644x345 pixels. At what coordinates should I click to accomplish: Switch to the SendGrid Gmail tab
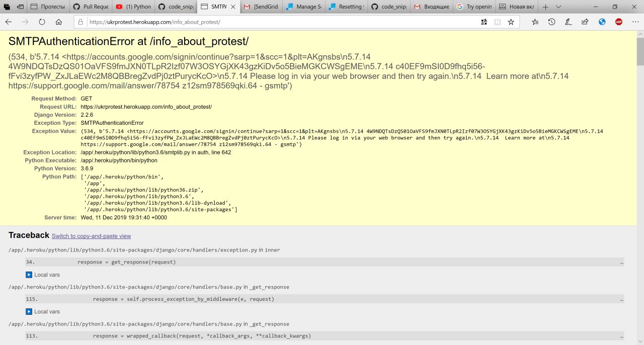point(260,7)
